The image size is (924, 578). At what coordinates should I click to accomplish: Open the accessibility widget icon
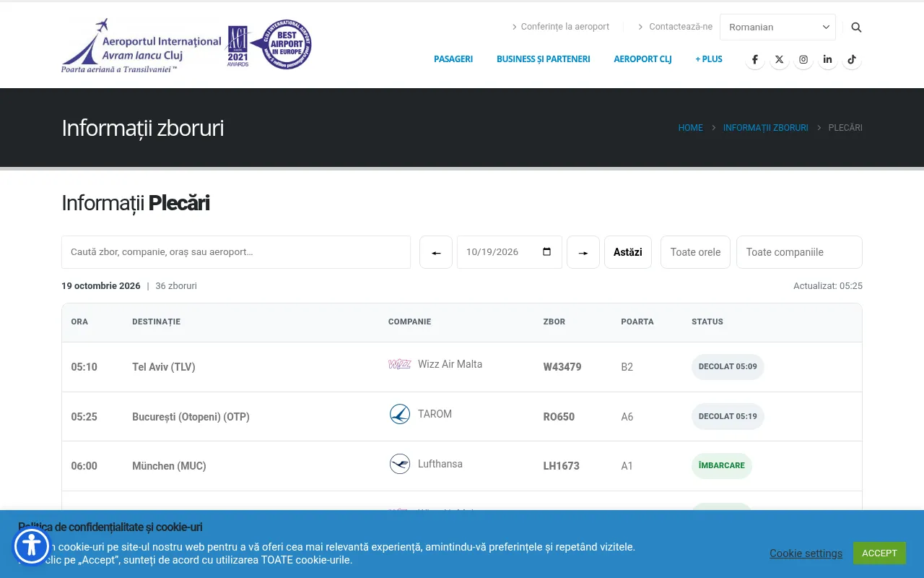click(x=32, y=546)
